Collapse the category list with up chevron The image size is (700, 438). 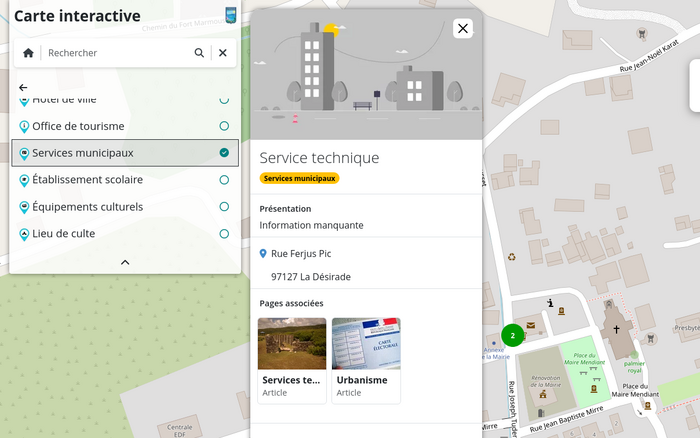tap(125, 262)
